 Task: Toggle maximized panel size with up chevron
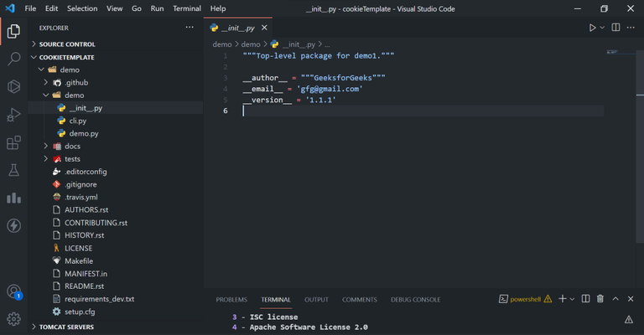[615, 299]
